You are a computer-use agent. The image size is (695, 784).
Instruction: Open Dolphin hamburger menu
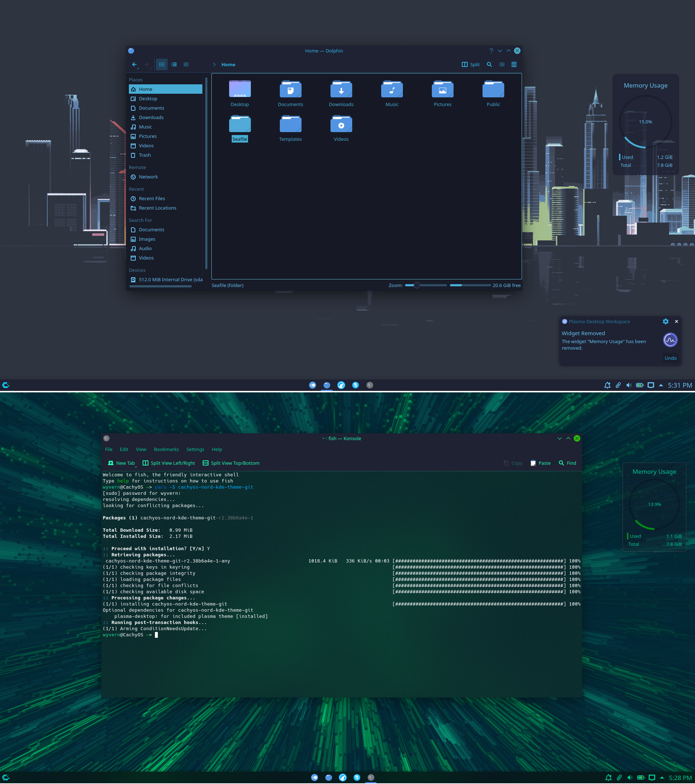pos(514,64)
